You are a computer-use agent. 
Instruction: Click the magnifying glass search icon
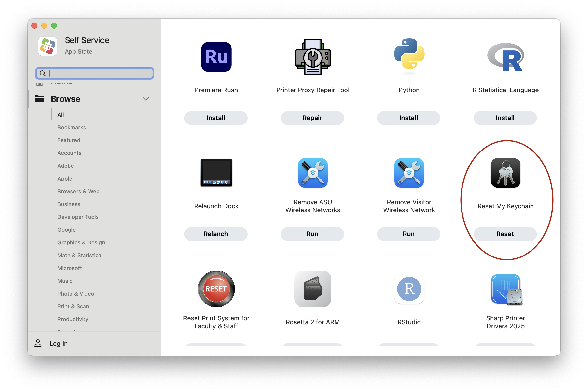(x=43, y=73)
